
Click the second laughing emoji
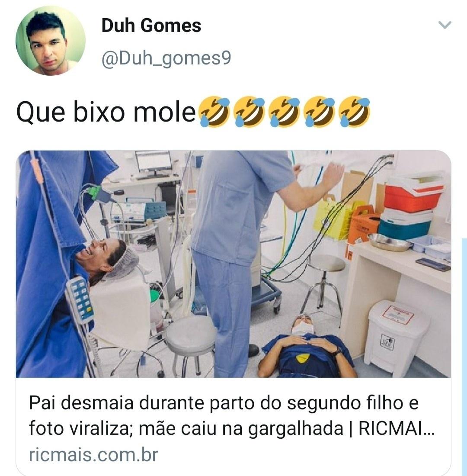(x=249, y=112)
